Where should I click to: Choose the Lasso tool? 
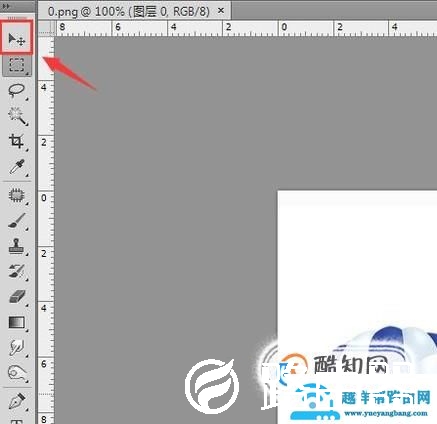[17, 91]
